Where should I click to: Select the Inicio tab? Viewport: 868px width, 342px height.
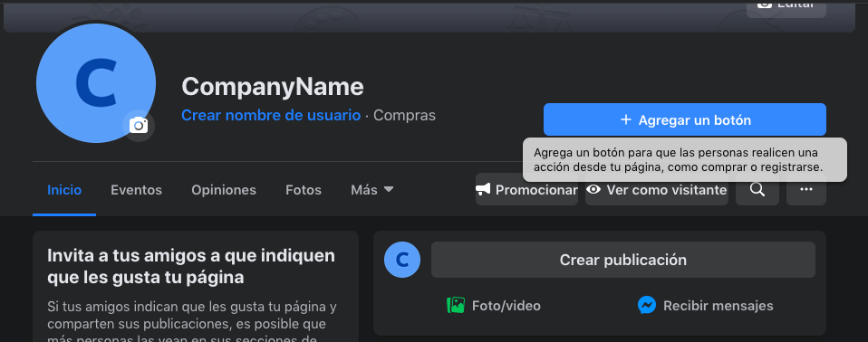click(x=64, y=190)
